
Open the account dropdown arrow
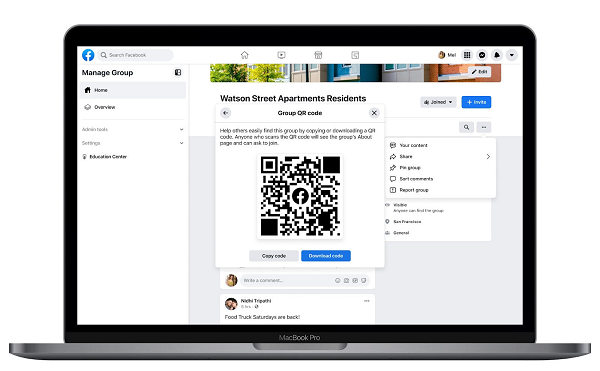click(512, 55)
